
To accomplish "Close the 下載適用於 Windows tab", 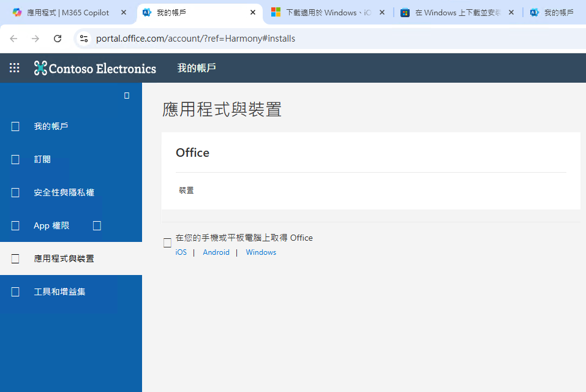I will pyautogui.click(x=382, y=12).
